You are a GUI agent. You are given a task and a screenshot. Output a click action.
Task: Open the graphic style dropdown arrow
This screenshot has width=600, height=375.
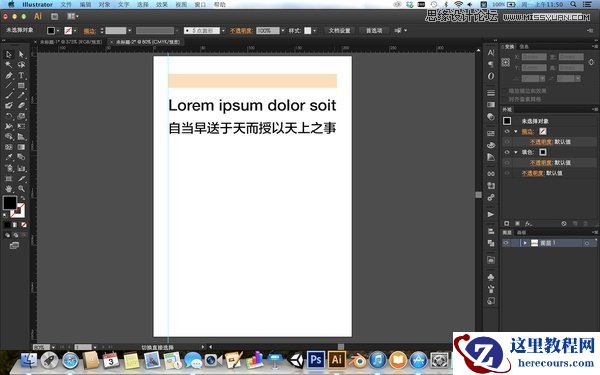[315, 31]
